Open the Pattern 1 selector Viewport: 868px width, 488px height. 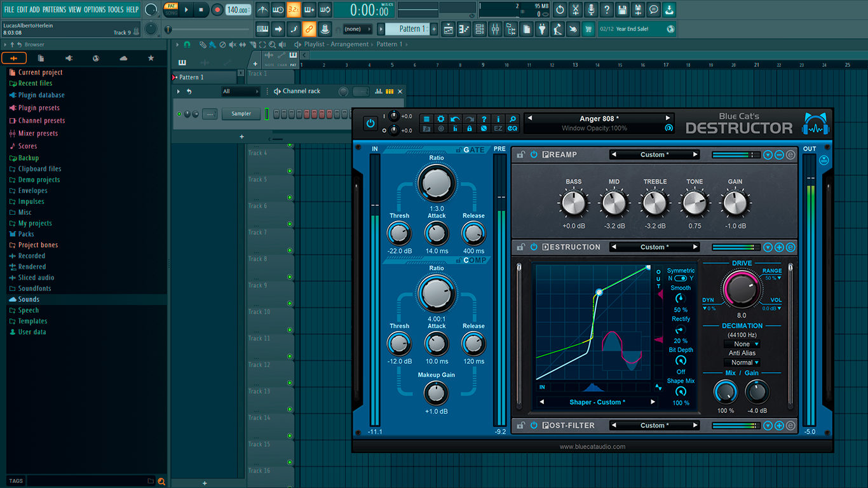click(x=409, y=29)
